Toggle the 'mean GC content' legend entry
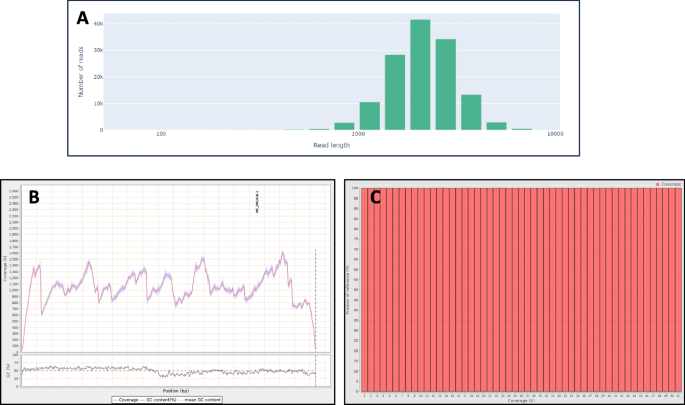This screenshot has width=685, height=405. (199, 400)
